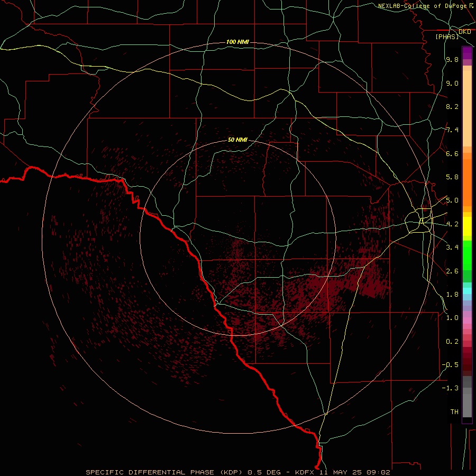Pick the yellow band of the color scale
Screen dimensions: 476x476
coord(467,226)
